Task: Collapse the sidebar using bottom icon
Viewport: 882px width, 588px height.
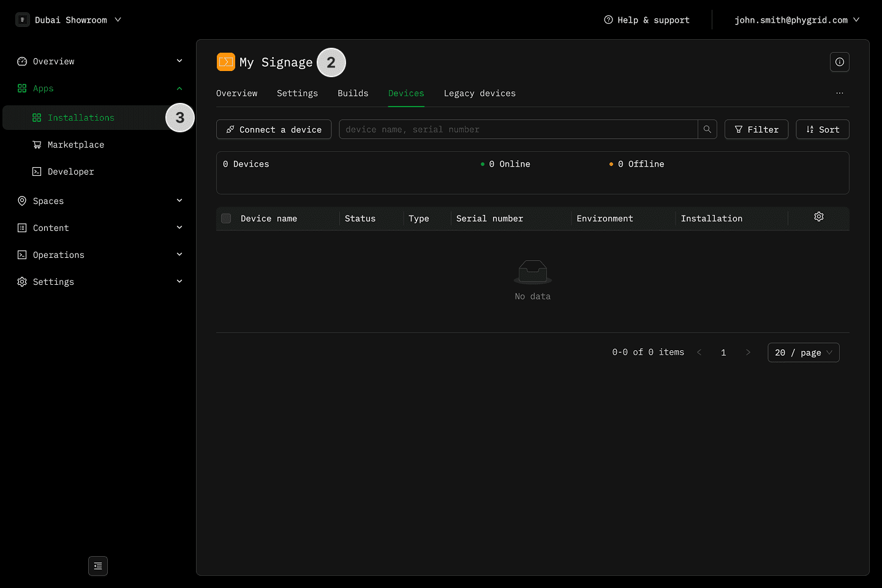Action: (x=98, y=566)
